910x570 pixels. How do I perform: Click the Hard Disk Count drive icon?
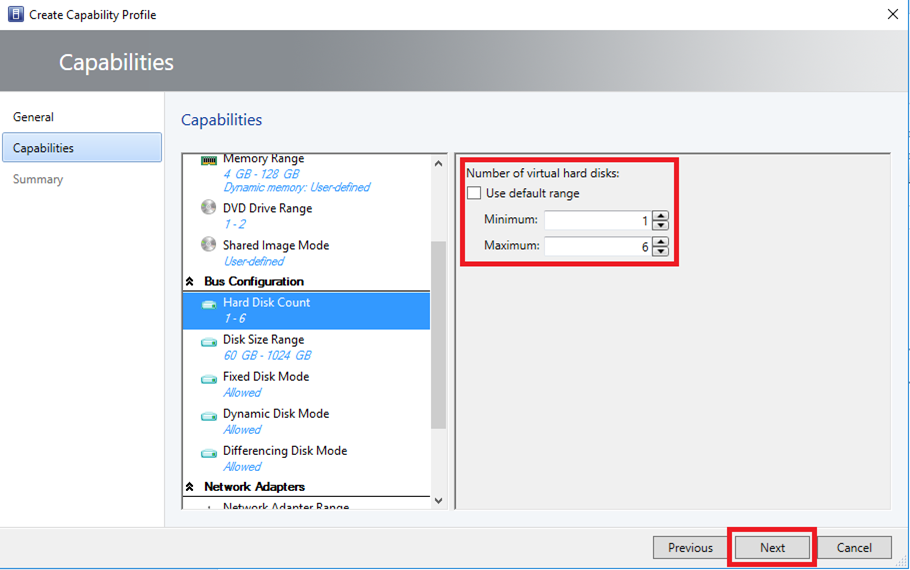(x=208, y=305)
